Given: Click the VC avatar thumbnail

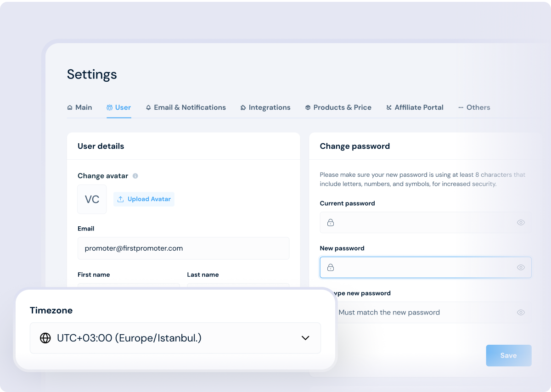Looking at the screenshot, I should (x=92, y=199).
